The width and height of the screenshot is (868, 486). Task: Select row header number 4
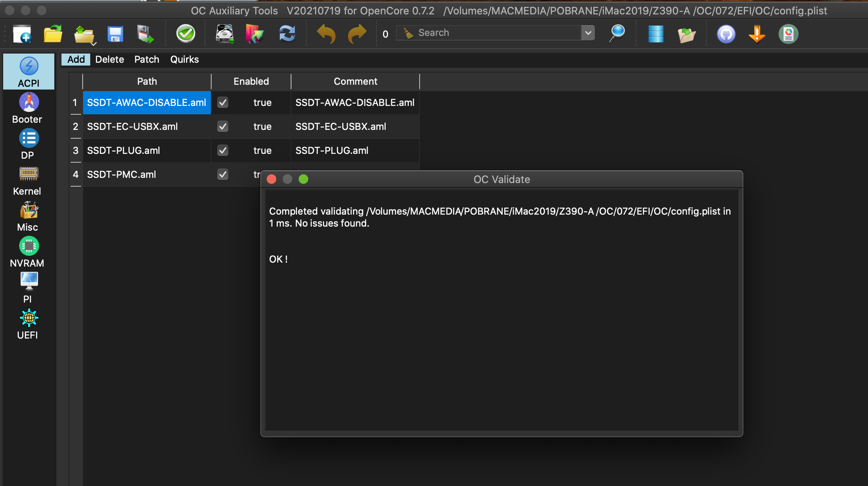click(x=75, y=175)
